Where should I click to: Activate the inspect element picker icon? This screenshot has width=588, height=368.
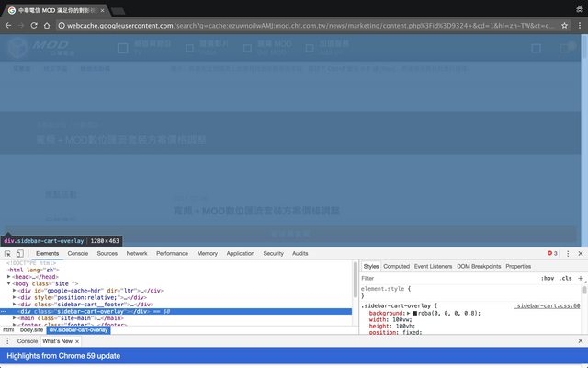click(7, 254)
